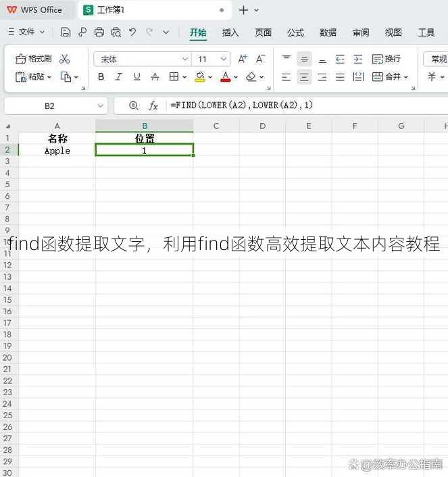
Task: Expand font color dropdown arrow
Action: click(236, 77)
